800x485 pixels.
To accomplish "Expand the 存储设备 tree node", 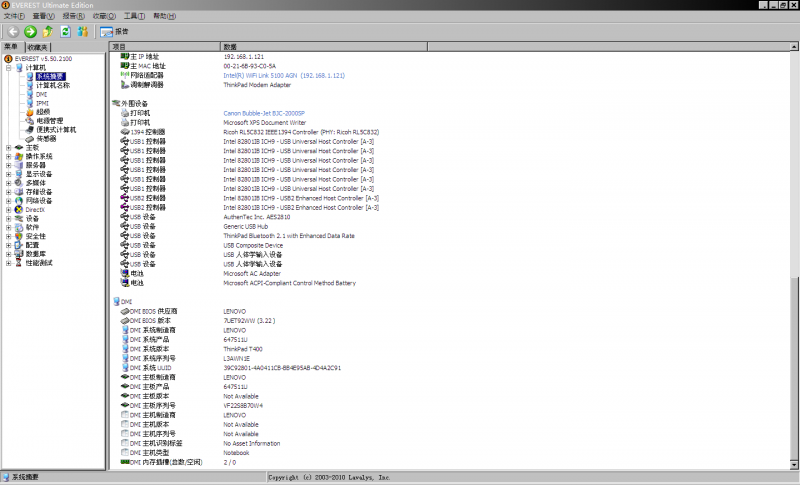I will pos(9,192).
